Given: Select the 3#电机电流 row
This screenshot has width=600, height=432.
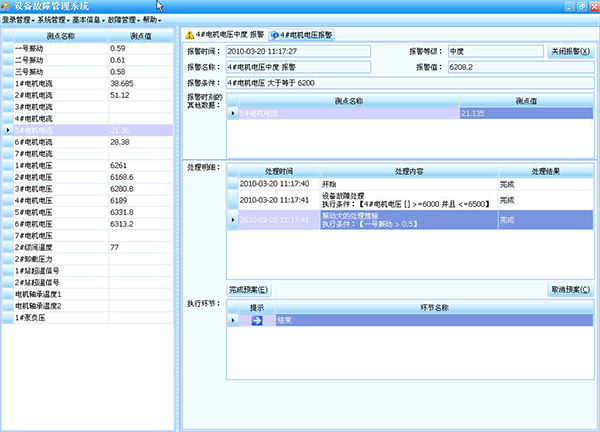Looking at the screenshot, I should (88, 107).
